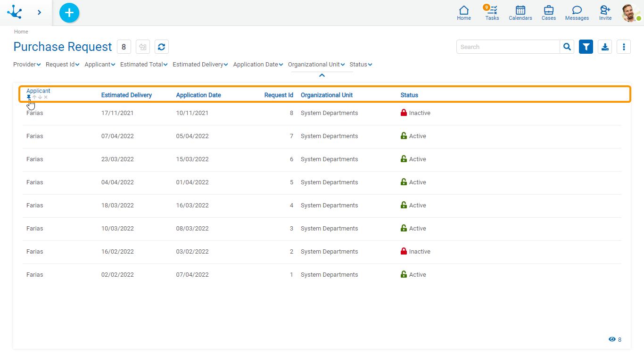Go to Home in top toolbar

tap(464, 13)
